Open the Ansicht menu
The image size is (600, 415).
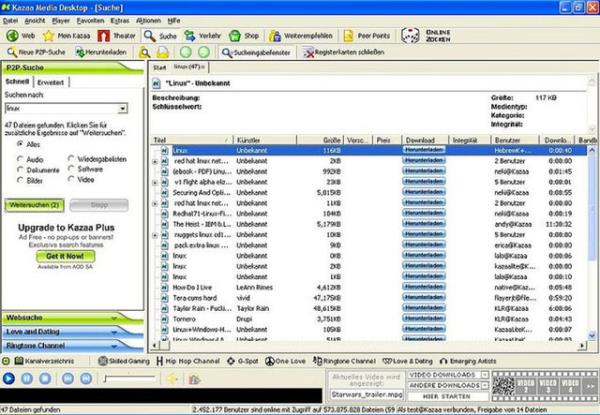click(x=35, y=21)
